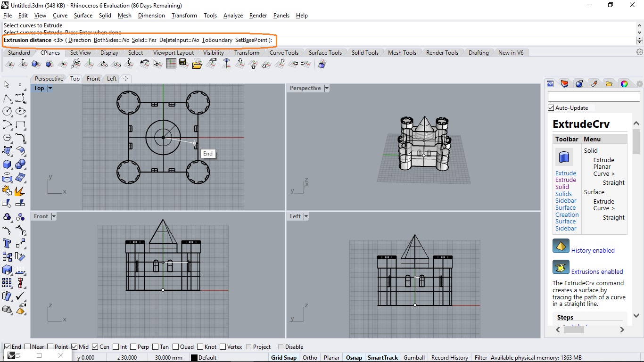Disable the Mid osnap checkbox
This screenshot has width=644, height=362.
[x=74, y=347]
